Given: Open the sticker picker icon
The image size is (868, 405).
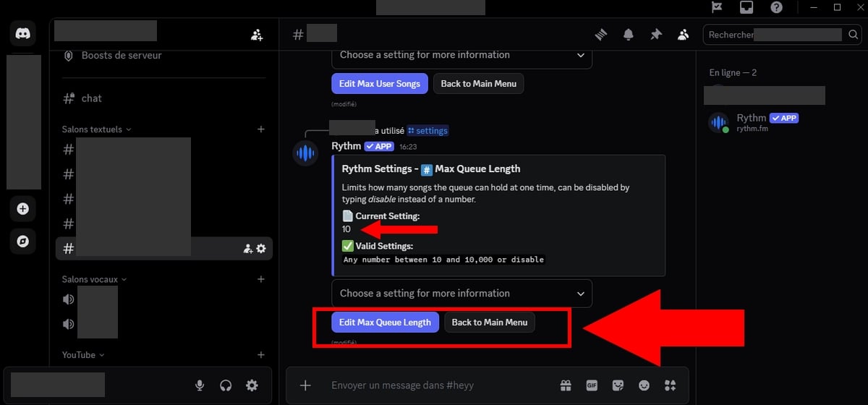Looking at the screenshot, I should [618, 385].
